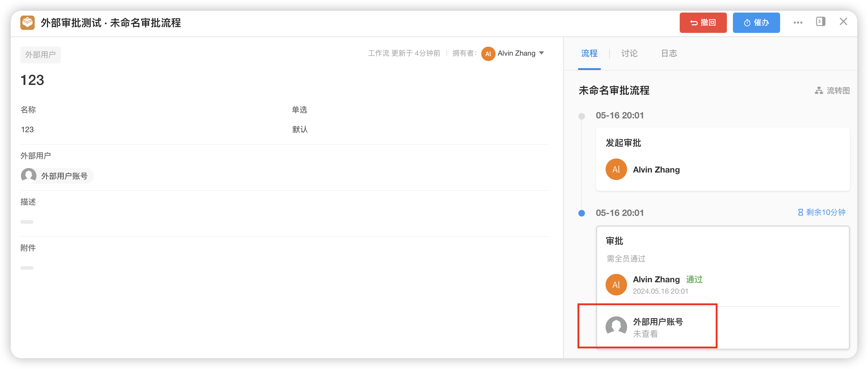Viewport: 868px width, 369px height.
Task: Click the blue timeline node marker
Action: pyautogui.click(x=581, y=213)
